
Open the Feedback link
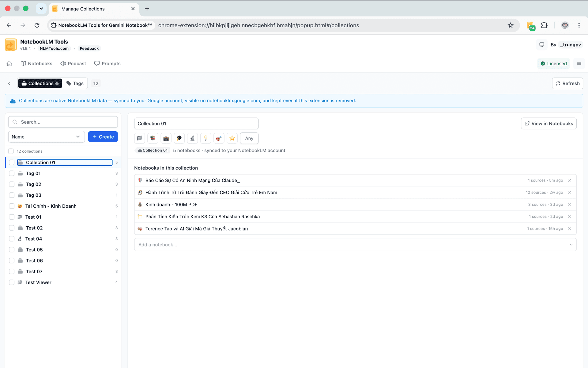coord(89,48)
